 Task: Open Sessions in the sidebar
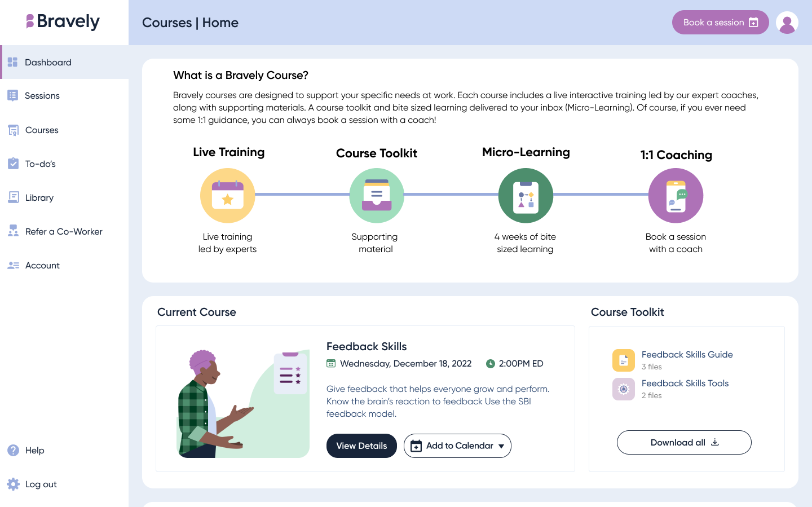42,96
